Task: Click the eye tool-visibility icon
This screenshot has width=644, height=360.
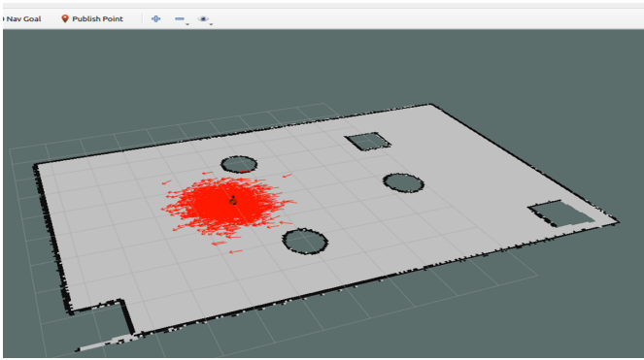Action: click(203, 18)
